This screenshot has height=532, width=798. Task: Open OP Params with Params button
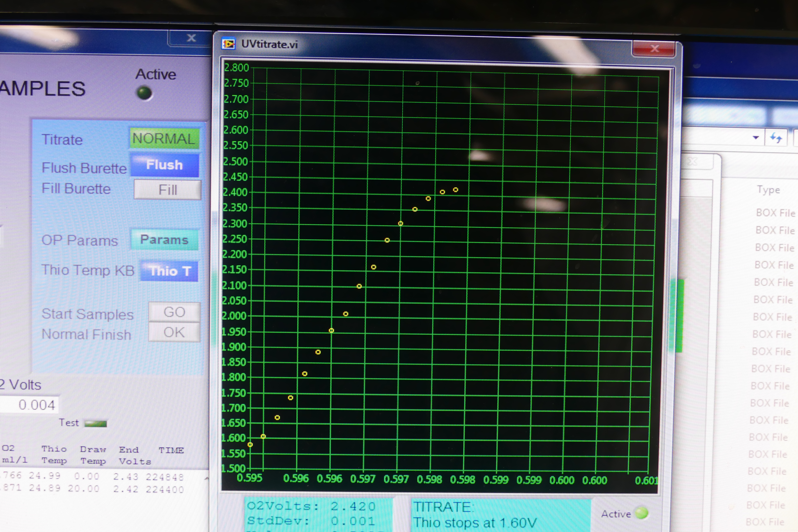click(164, 240)
